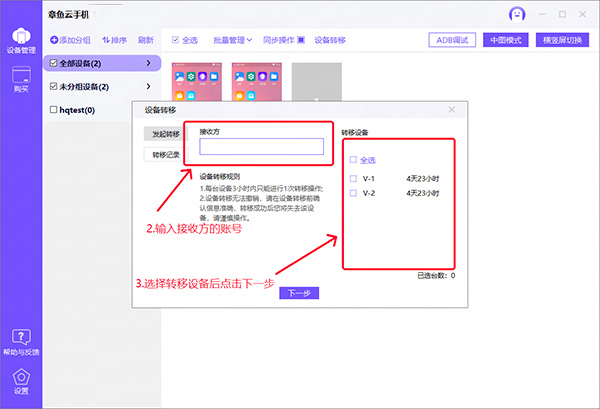Click the 接收方 account input field
The height and width of the screenshot is (409, 600).
[x=261, y=147]
